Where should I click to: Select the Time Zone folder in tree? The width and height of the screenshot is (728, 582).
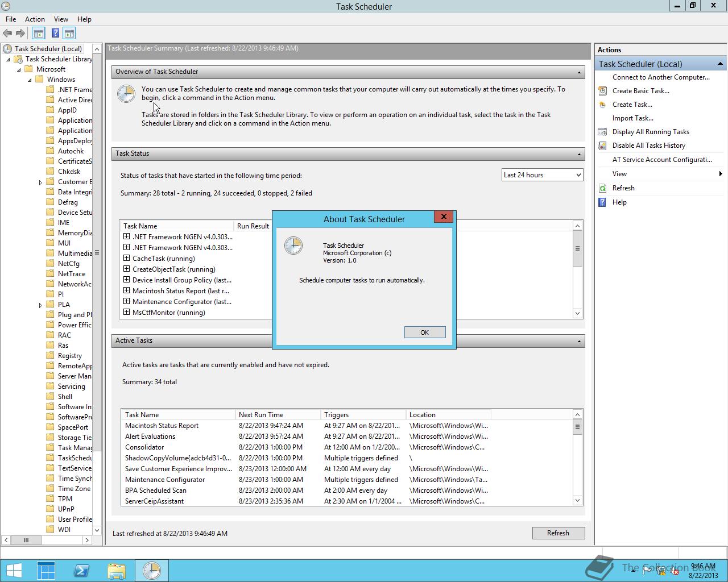tap(74, 489)
